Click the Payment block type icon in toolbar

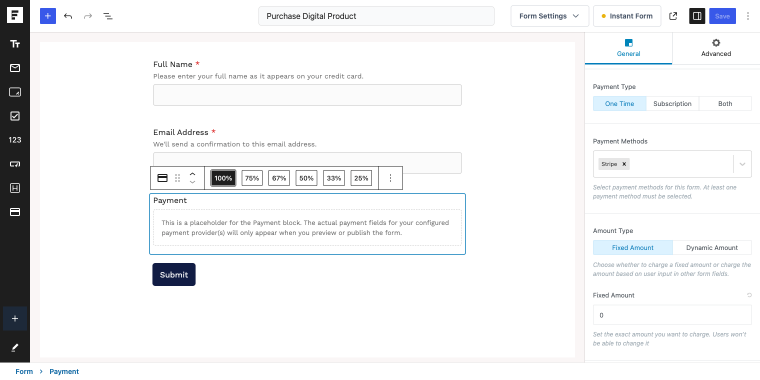point(163,178)
